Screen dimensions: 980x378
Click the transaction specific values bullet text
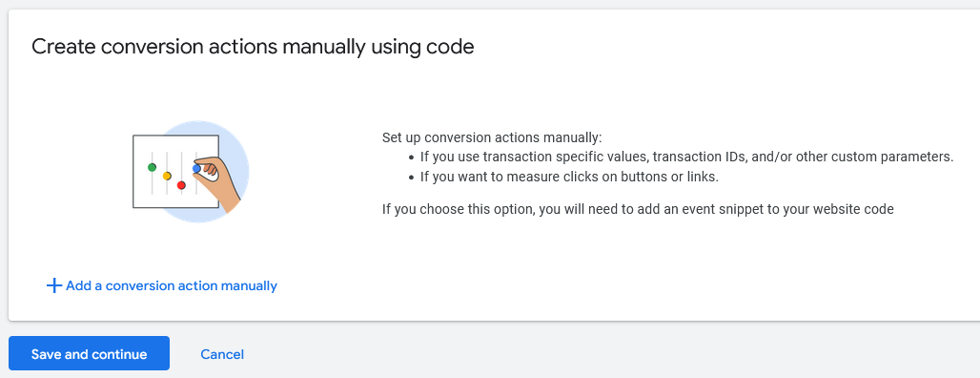click(x=687, y=157)
